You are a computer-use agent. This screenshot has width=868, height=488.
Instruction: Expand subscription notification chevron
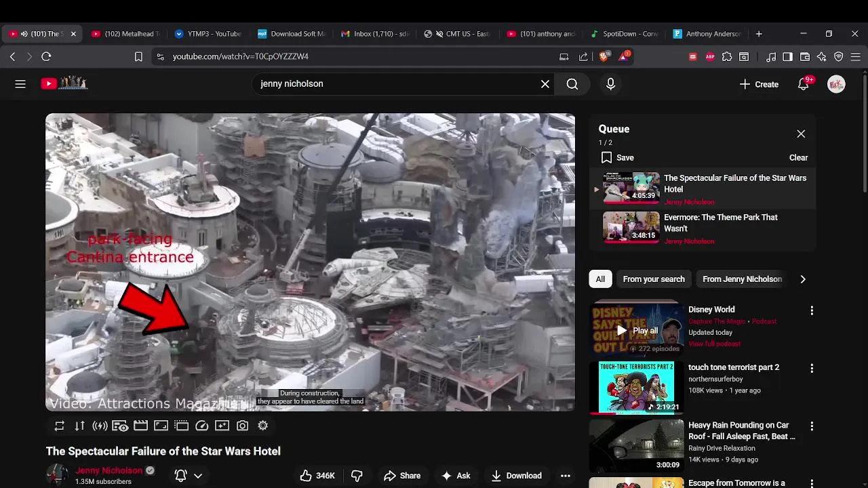pyautogui.click(x=198, y=476)
